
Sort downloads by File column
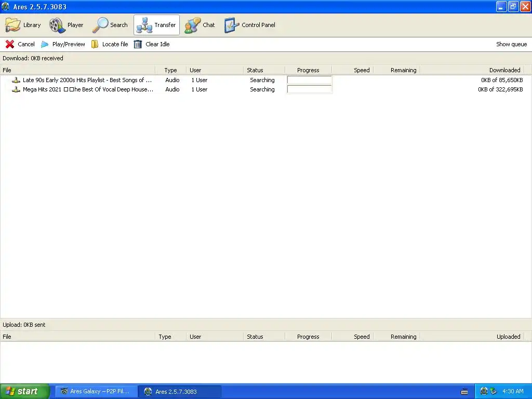pyautogui.click(x=77, y=70)
